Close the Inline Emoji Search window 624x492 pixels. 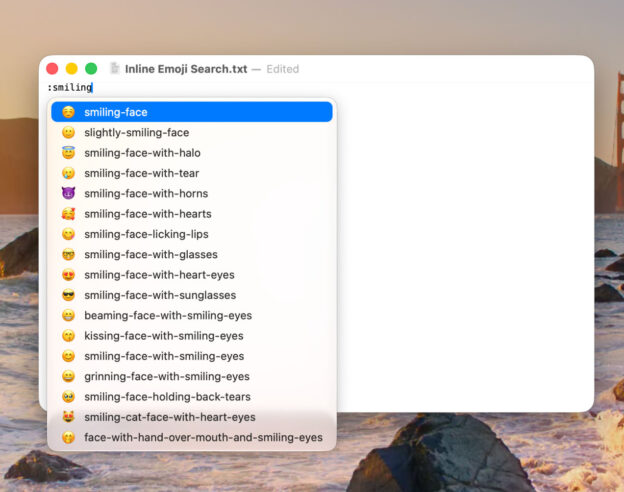click(x=52, y=68)
